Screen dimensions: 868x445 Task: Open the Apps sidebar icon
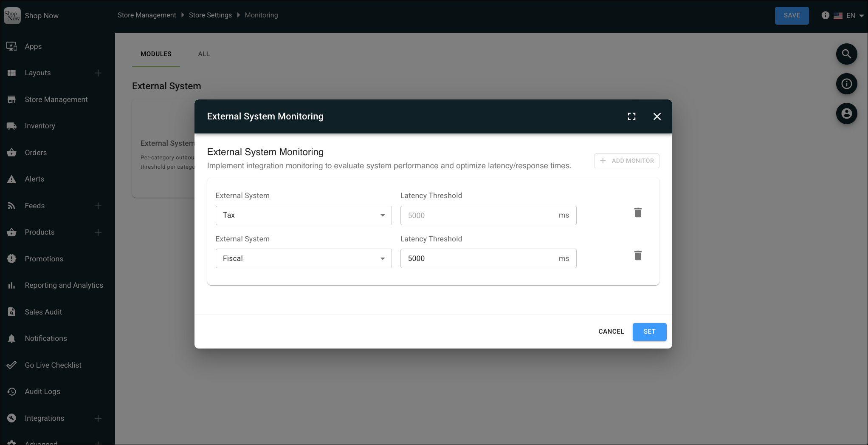pyautogui.click(x=12, y=46)
